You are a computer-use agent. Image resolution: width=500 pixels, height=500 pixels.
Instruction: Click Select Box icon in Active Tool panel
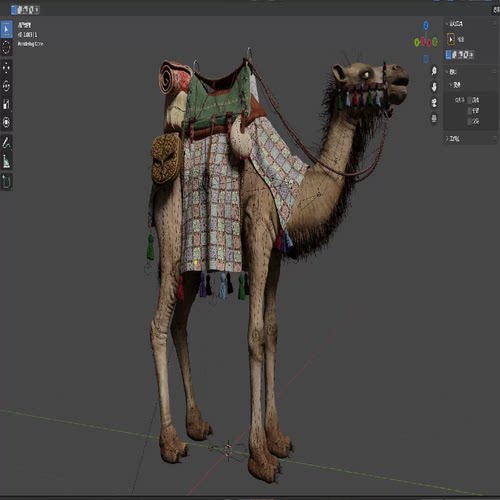pos(451,39)
